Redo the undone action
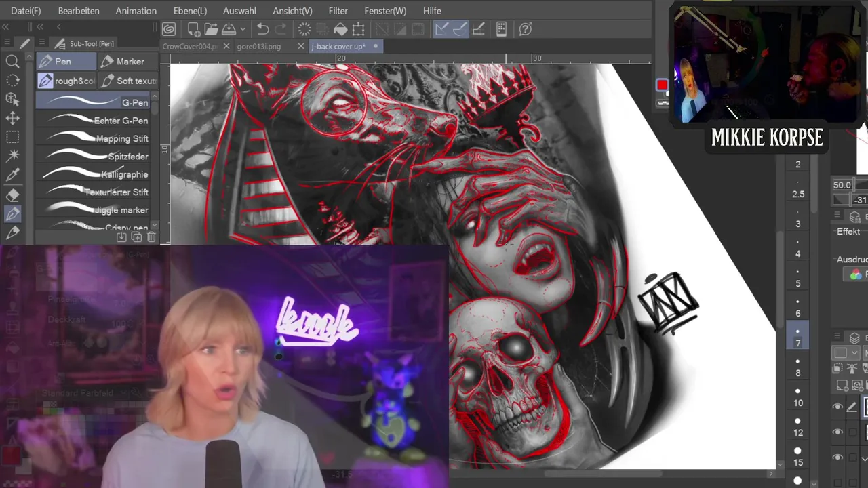Screen dimensions: 868x488 tap(281, 29)
